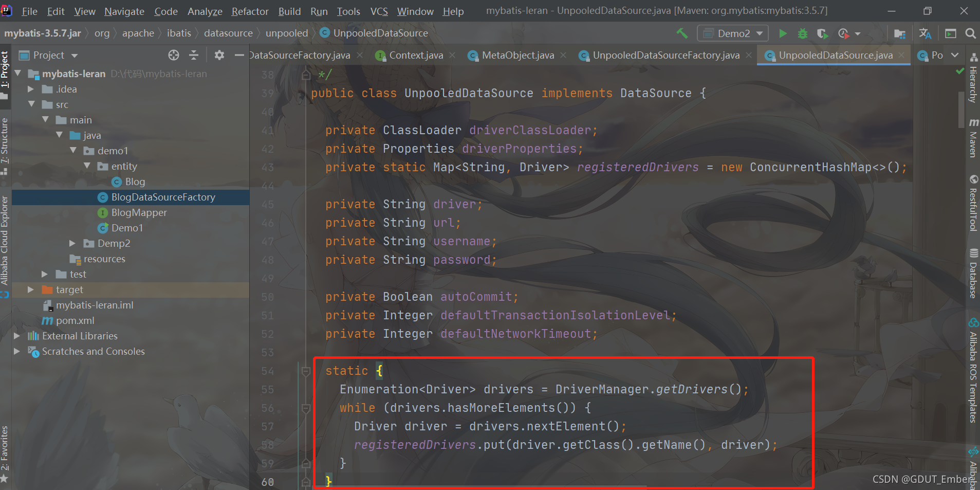This screenshot has width=980, height=490.
Task: Collapse the static block fold marker on line 54
Action: tap(306, 371)
